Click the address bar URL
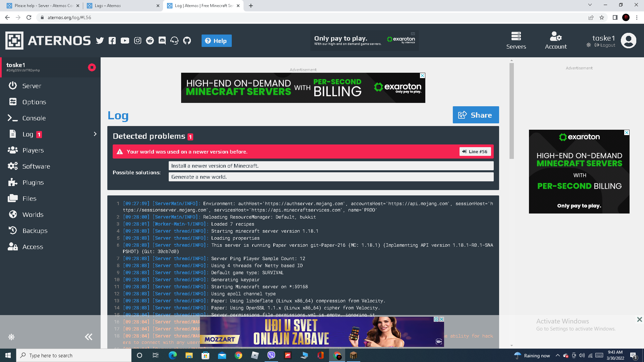The height and width of the screenshot is (362, 644). [x=69, y=17]
